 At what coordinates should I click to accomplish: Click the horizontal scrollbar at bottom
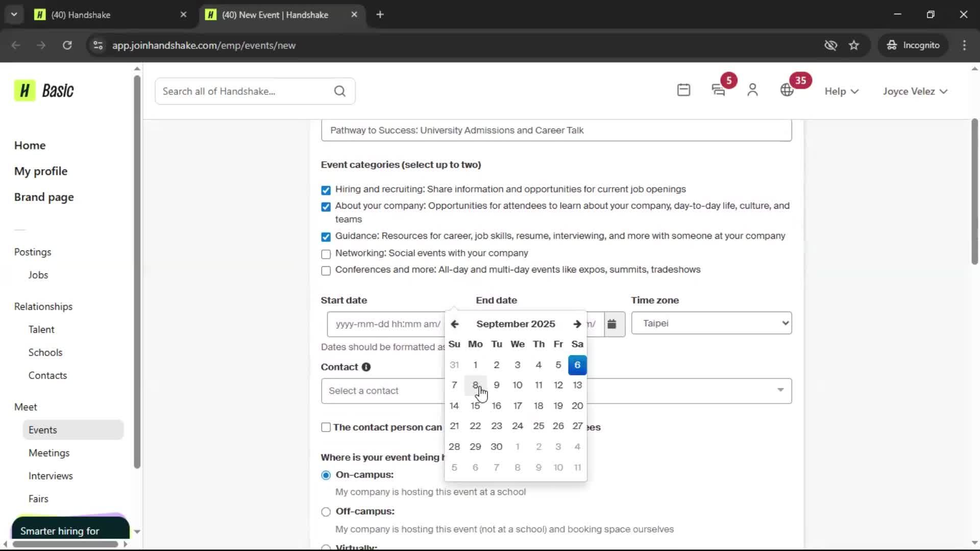coord(65,544)
